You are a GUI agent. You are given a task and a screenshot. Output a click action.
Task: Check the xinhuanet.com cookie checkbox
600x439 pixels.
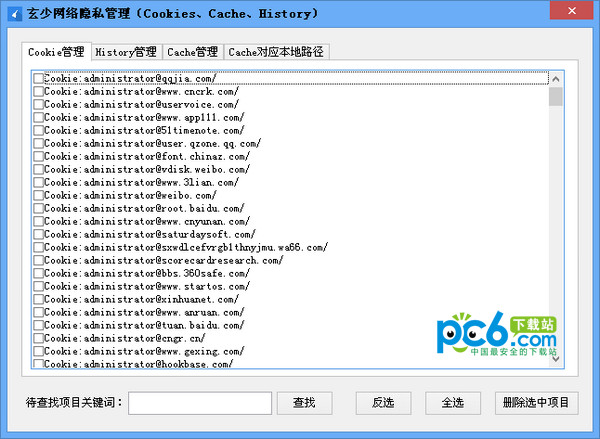[x=38, y=299]
